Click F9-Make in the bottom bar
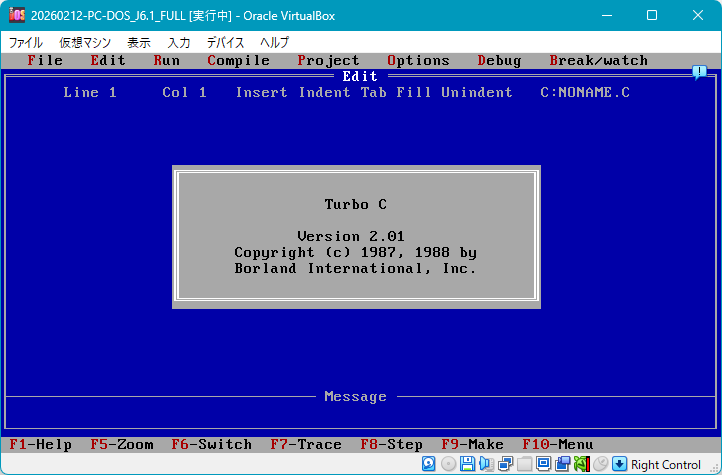This screenshot has width=722, height=475. click(x=473, y=444)
